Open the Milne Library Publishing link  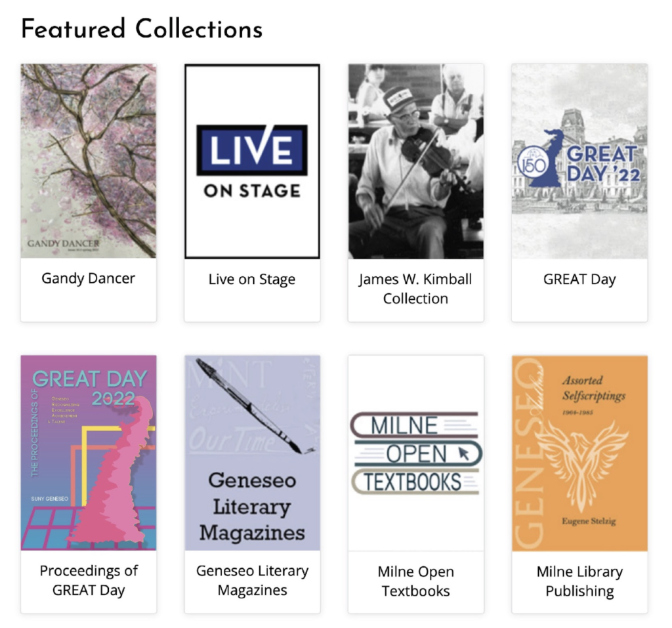pyautogui.click(x=579, y=581)
